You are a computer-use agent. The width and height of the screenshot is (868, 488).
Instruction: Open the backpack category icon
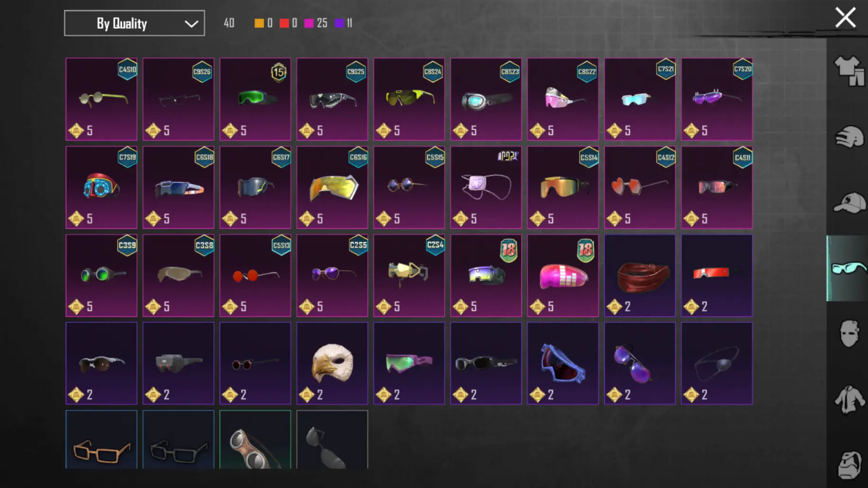click(x=849, y=464)
